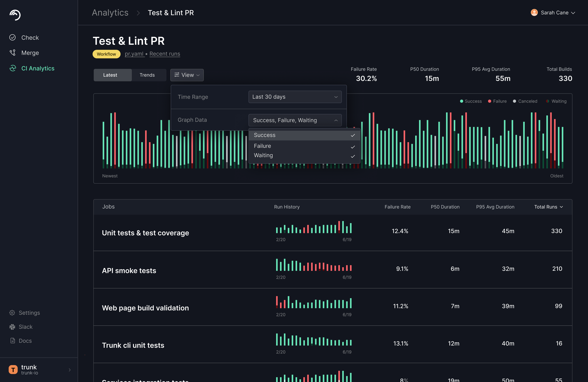This screenshot has height=382, width=588.
Task: Open Docs document icon
Action: click(x=13, y=341)
